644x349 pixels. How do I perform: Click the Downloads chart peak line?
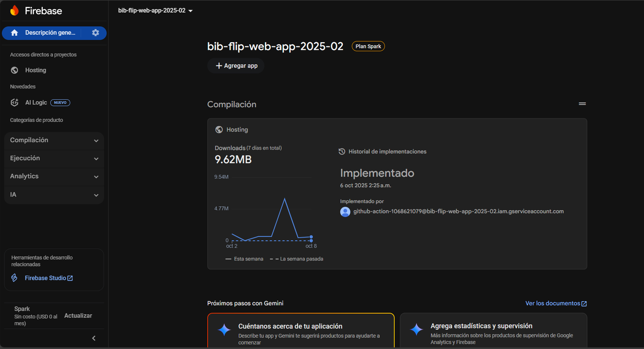point(285,199)
